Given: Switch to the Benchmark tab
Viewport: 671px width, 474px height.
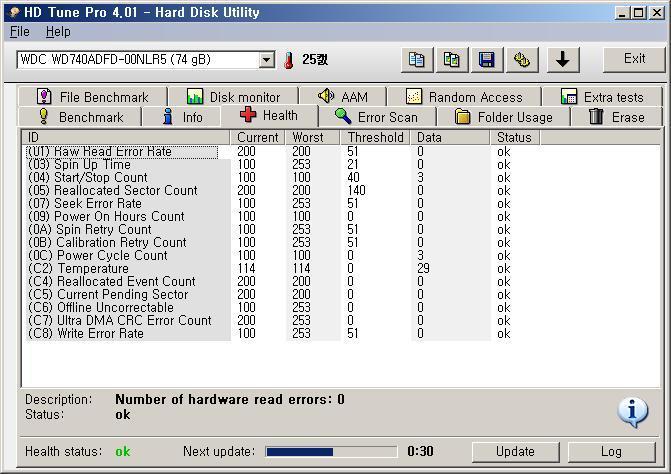Looking at the screenshot, I should [80, 117].
